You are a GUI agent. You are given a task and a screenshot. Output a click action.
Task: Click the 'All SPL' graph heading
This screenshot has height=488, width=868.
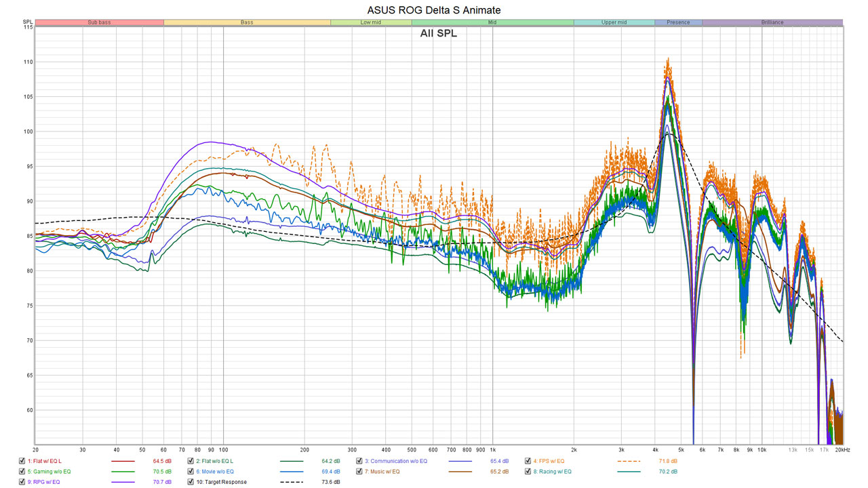(439, 33)
